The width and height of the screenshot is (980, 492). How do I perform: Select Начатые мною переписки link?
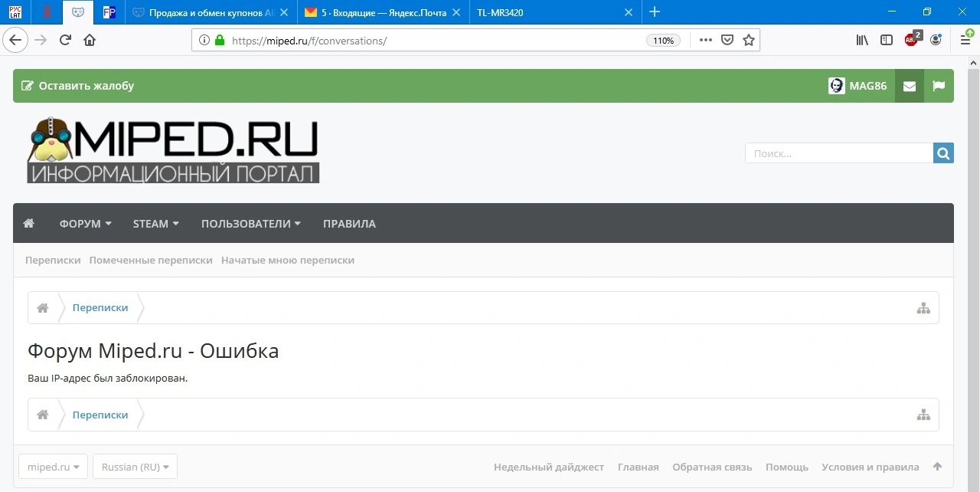(288, 260)
